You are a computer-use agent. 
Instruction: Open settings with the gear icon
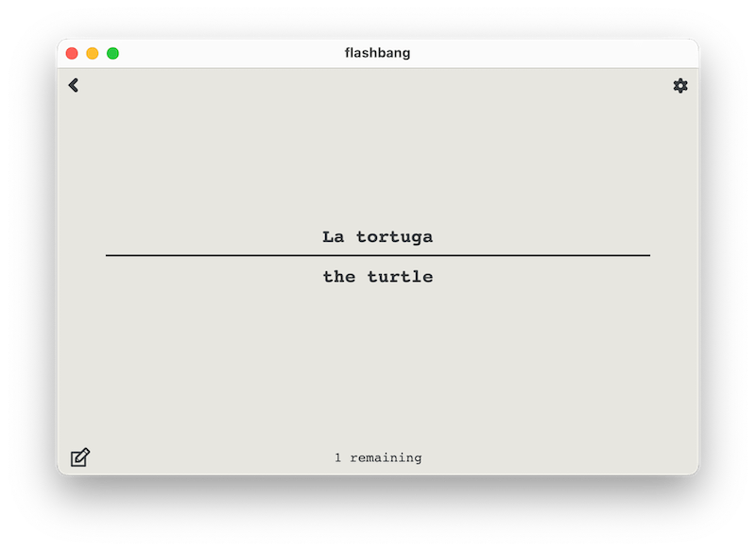680,86
